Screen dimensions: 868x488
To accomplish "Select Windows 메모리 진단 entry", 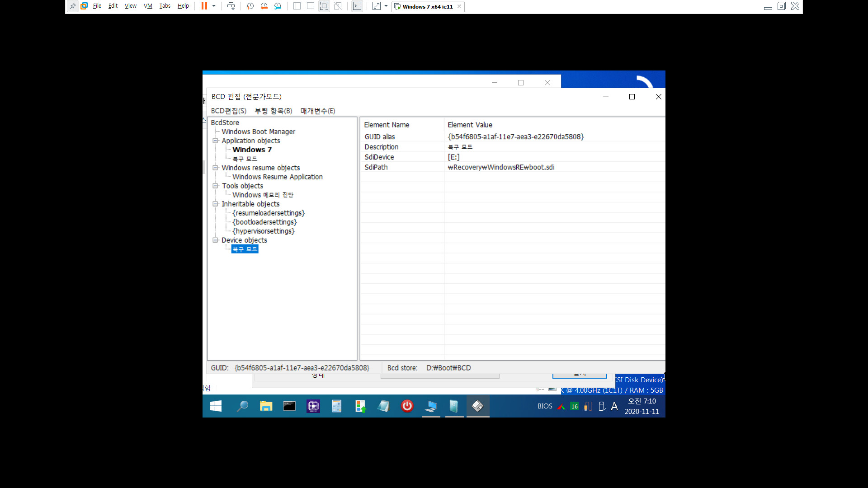I will click(x=263, y=195).
